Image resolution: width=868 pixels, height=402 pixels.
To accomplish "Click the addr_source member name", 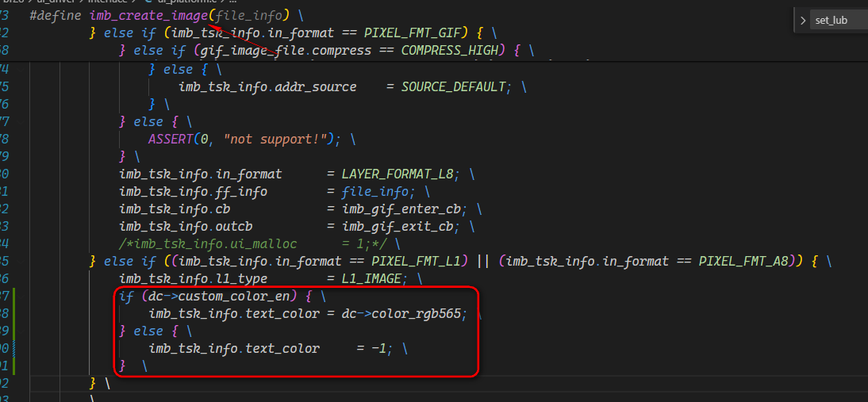I will (x=316, y=86).
